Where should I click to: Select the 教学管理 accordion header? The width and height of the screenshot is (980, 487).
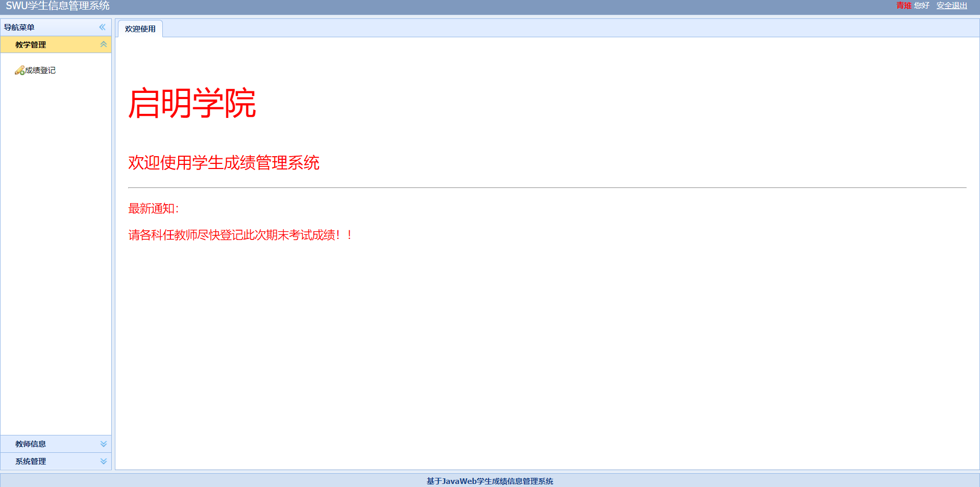tap(56, 44)
